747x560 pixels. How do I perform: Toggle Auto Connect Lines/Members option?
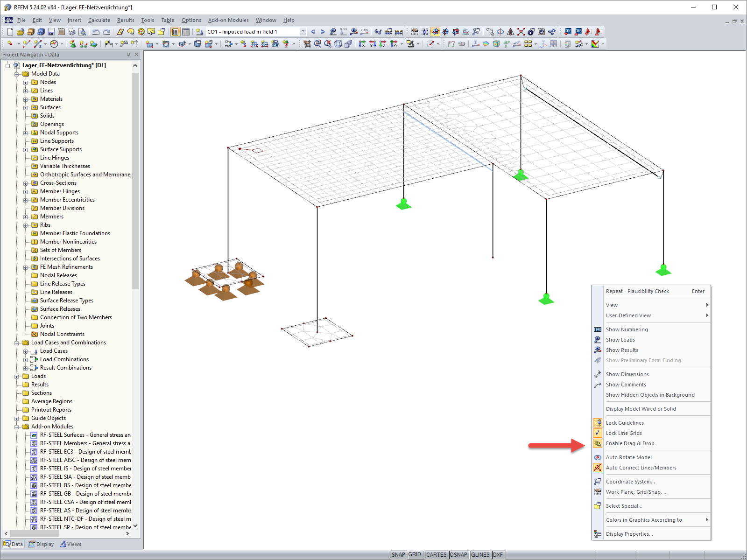(x=651, y=468)
